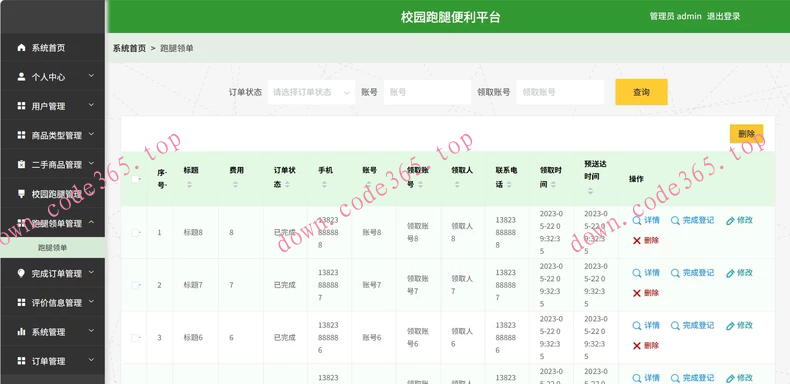Click 管理员 admin in the header

click(676, 16)
